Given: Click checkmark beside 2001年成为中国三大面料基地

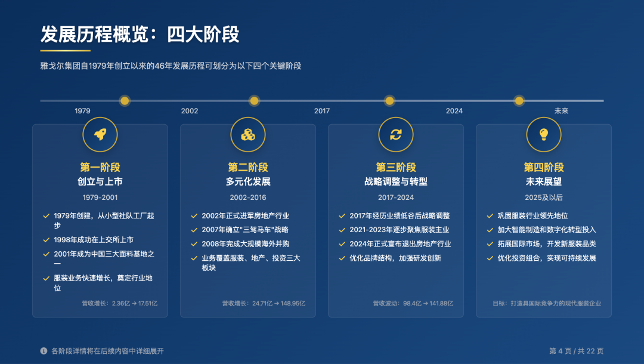Looking at the screenshot, I should [x=47, y=254].
